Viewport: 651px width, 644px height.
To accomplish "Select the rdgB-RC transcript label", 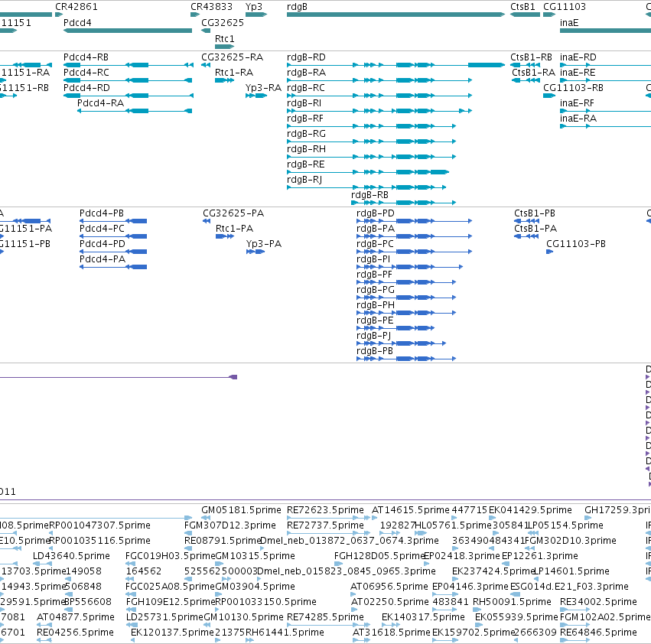I will [305, 88].
